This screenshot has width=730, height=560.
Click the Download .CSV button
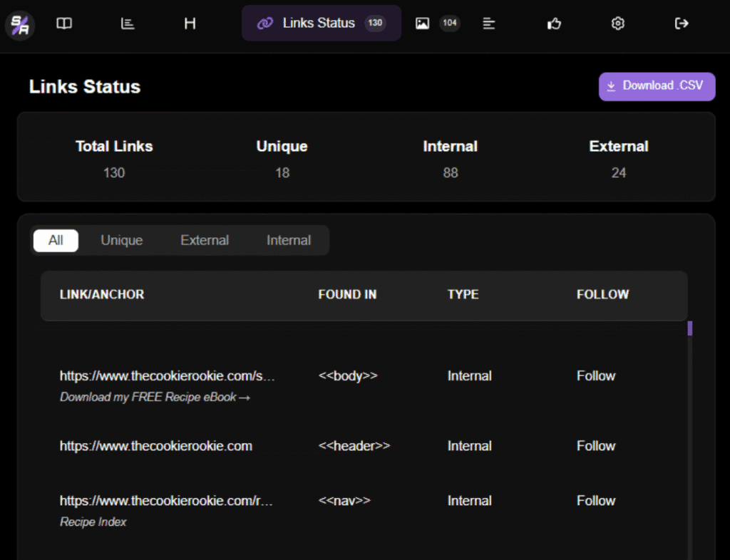[x=656, y=86]
